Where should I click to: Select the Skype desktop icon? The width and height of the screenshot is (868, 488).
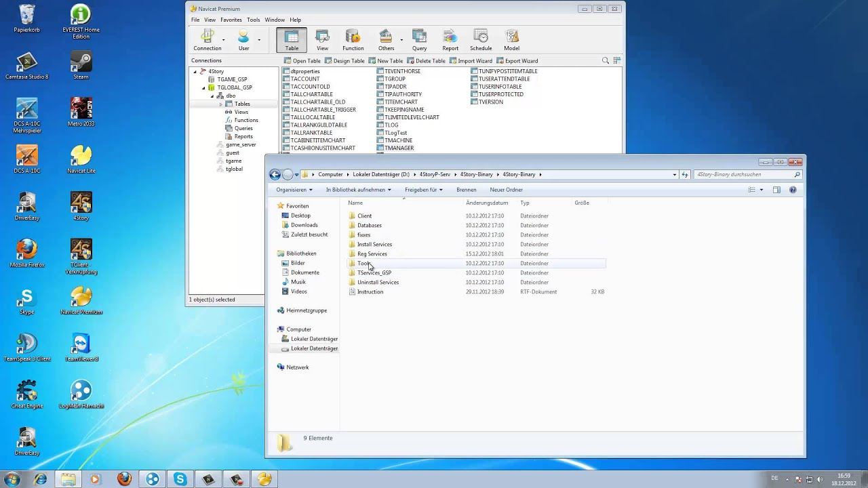(27, 301)
